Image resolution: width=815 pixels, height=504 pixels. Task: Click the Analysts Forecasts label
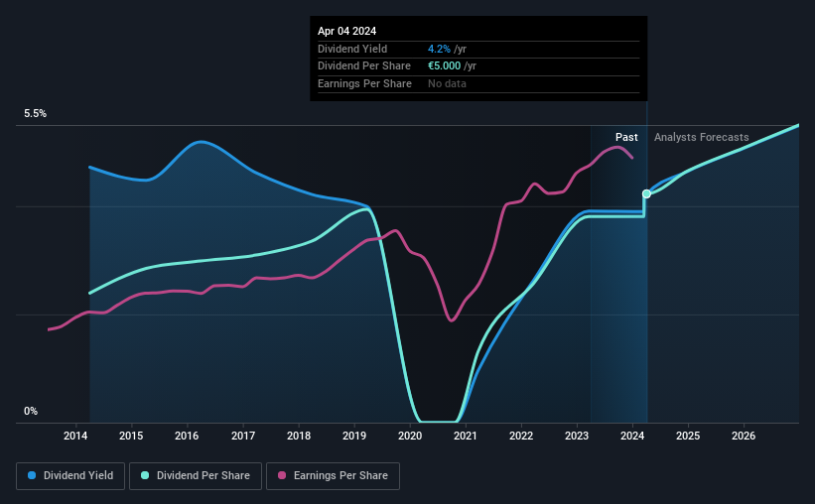coord(701,137)
